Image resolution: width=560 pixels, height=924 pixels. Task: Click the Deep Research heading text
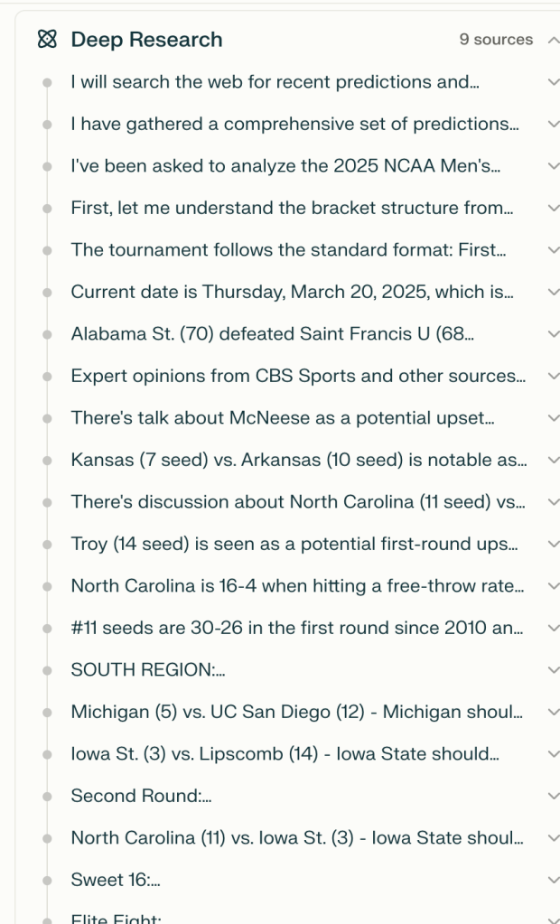pos(146,40)
